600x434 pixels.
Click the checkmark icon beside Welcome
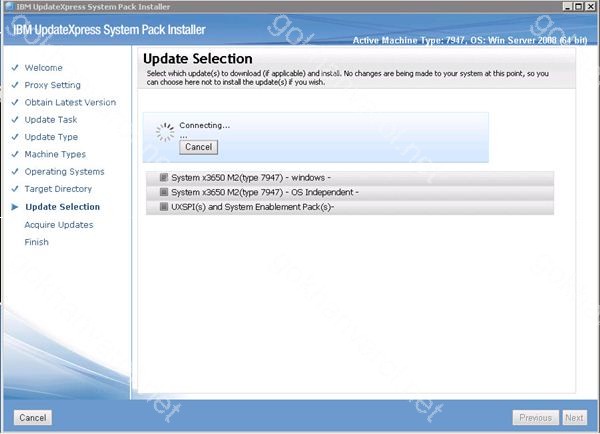click(14, 68)
